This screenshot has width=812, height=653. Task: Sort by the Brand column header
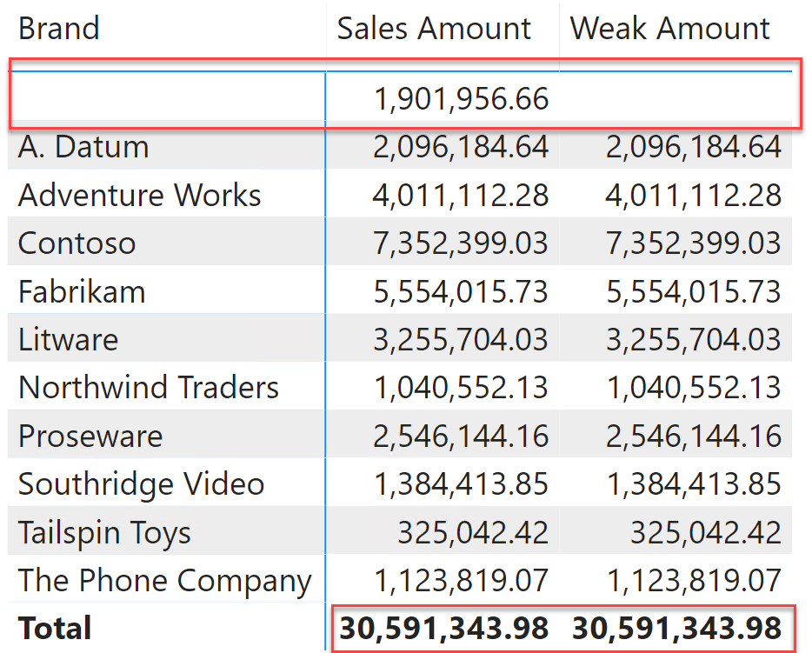58,29
